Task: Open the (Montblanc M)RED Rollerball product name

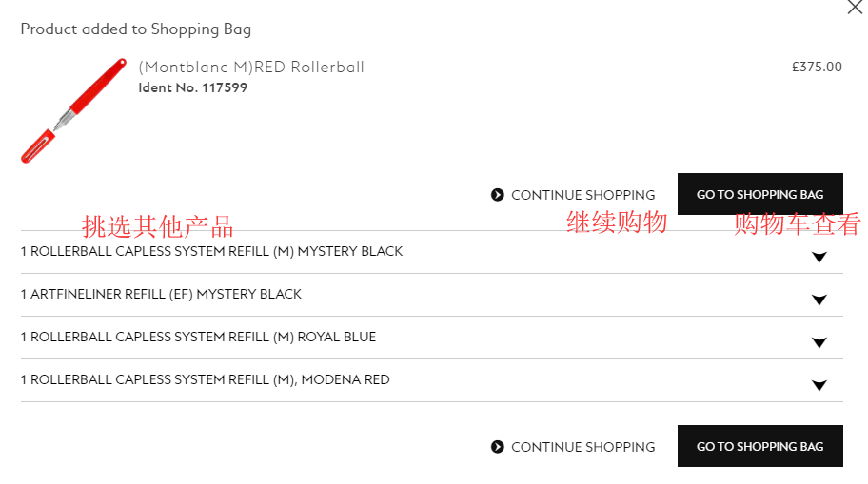Action: click(251, 67)
